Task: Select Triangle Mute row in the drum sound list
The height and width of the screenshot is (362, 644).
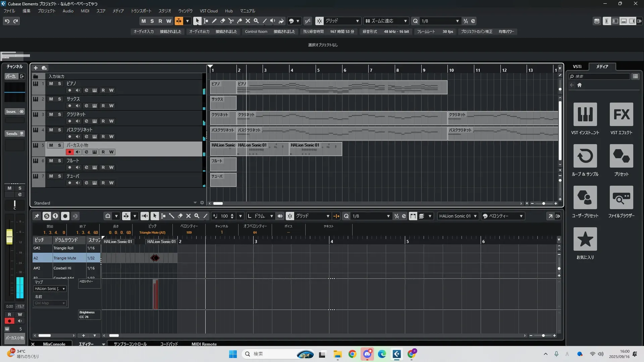Action: pos(65,258)
